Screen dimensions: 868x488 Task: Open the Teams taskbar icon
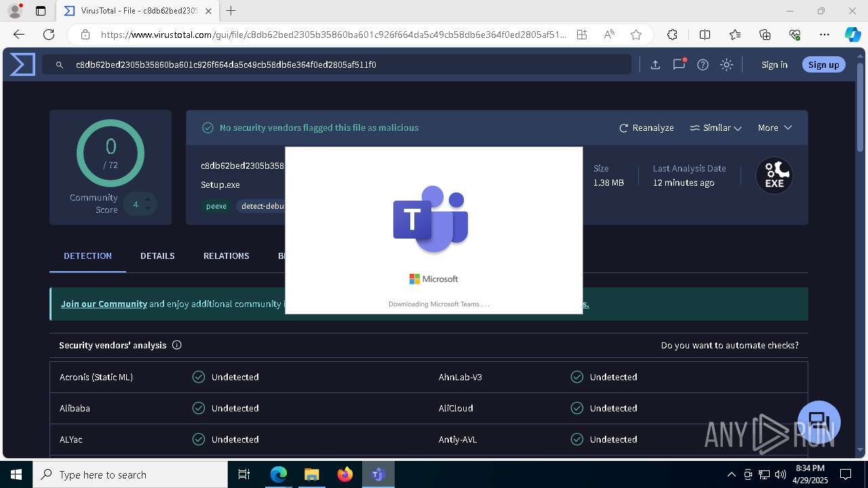pos(378,474)
